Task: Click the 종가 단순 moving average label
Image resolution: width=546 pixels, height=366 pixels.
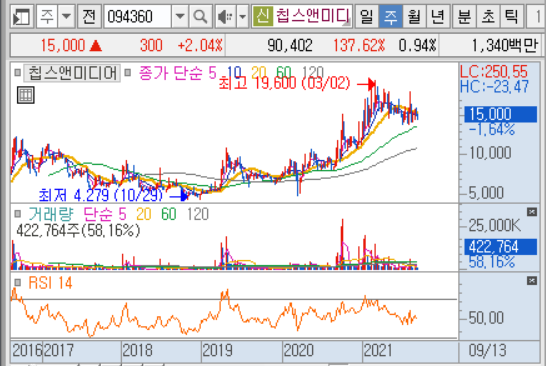Action: pos(171,73)
